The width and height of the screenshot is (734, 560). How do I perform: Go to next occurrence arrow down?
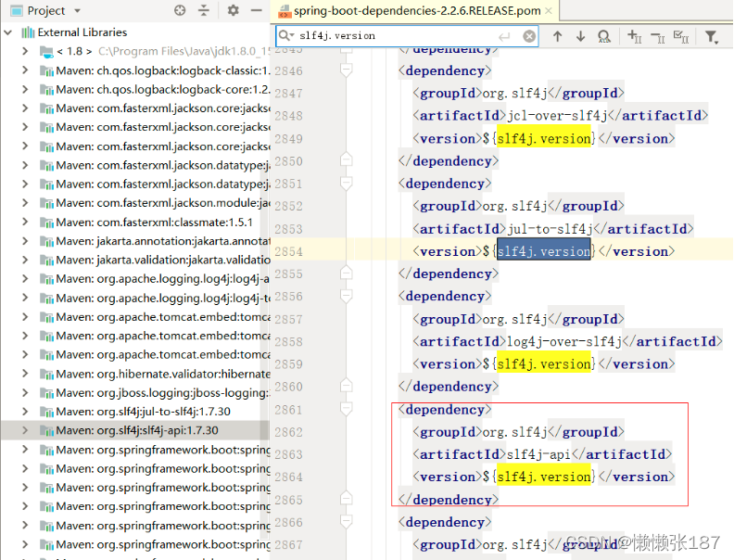pyautogui.click(x=580, y=36)
